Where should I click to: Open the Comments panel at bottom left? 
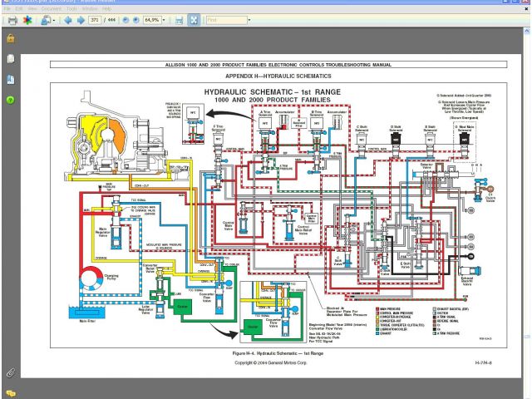pyautogui.click(x=10, y=392)
